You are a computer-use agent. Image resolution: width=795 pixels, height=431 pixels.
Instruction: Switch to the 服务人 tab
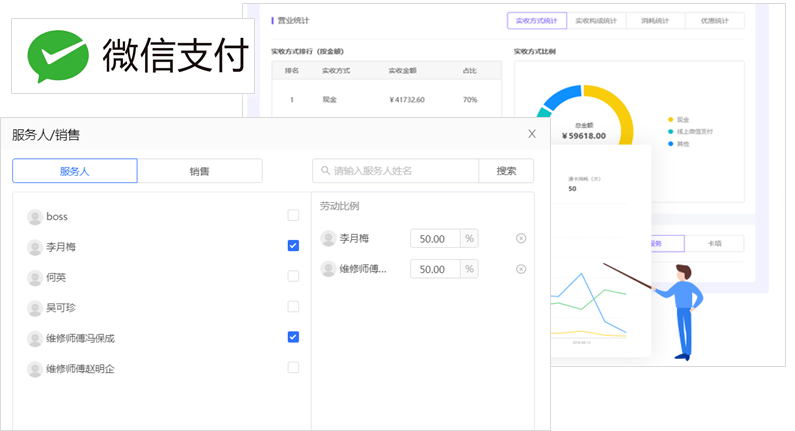(75, 171)
